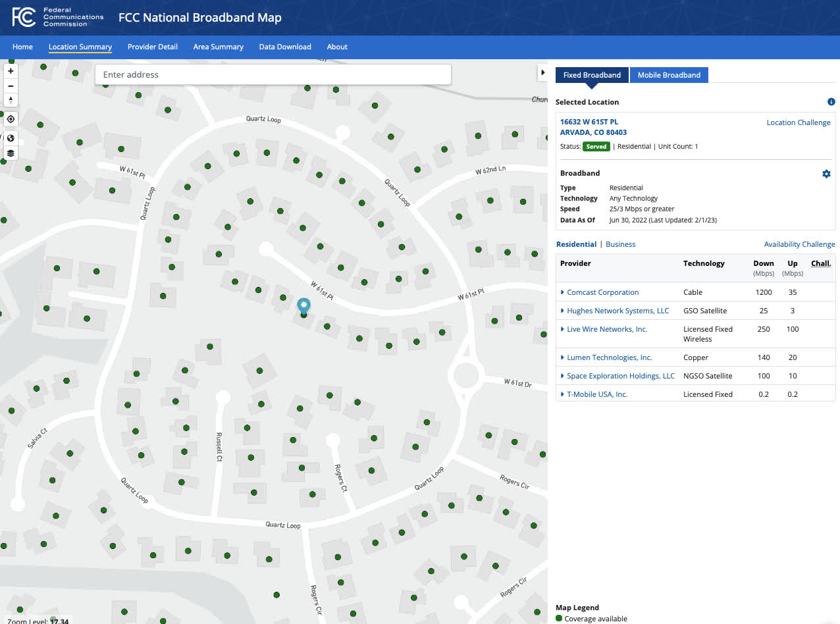840x624 pixels.
Task: Open the Provider Detail page
Action: pyautogui.click(x=153, y=47)
